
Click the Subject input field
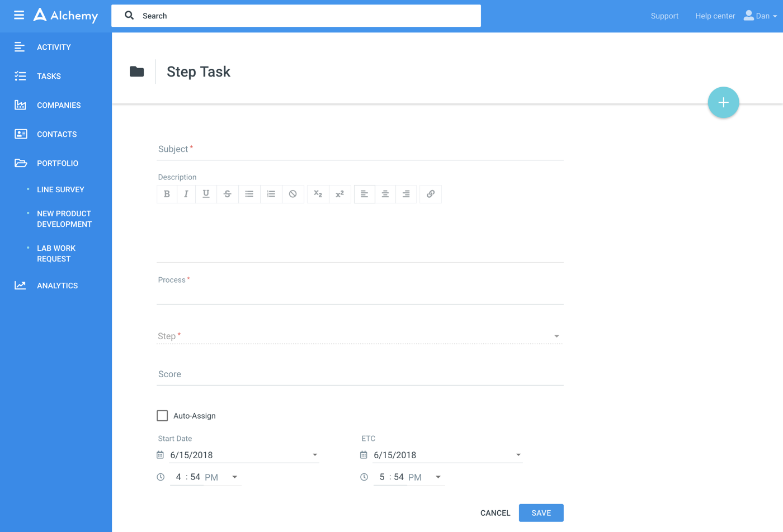tap(360, 149)
